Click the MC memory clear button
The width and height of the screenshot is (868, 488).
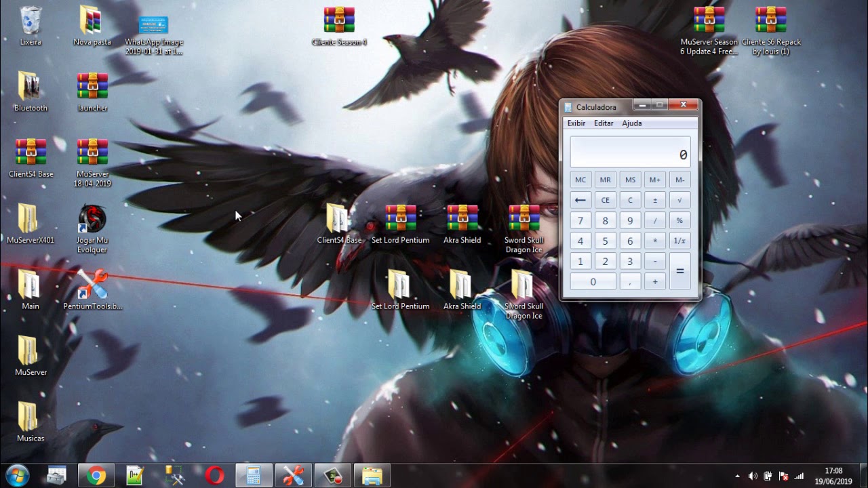pyautogui.click(x=580, y=180)
